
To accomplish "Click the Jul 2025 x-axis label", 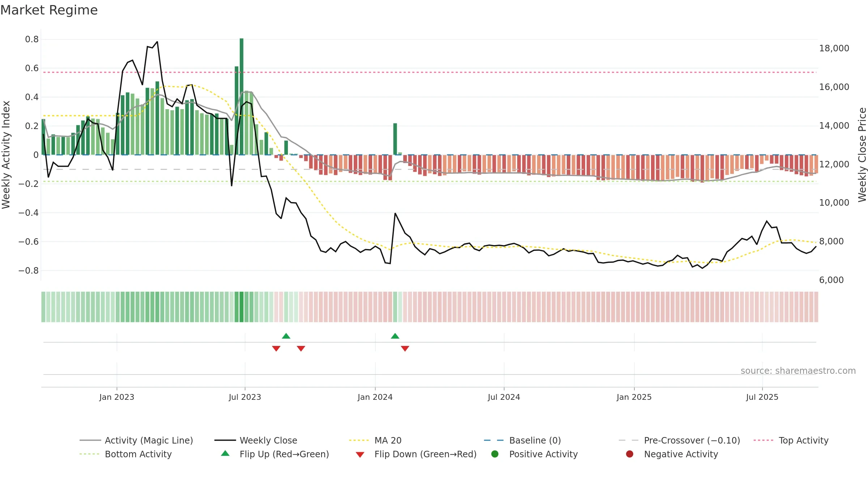I will coord(762,397).
